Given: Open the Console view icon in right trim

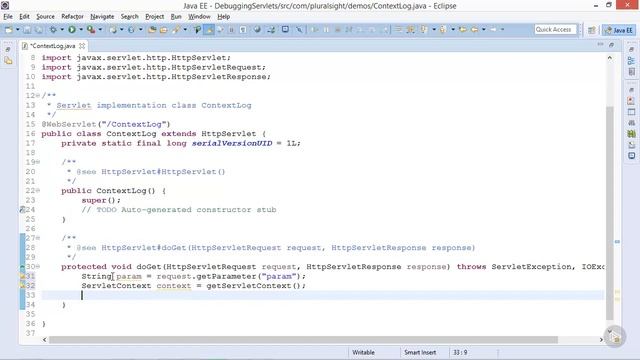Looking at the screenshot, I should coord(631,156).
